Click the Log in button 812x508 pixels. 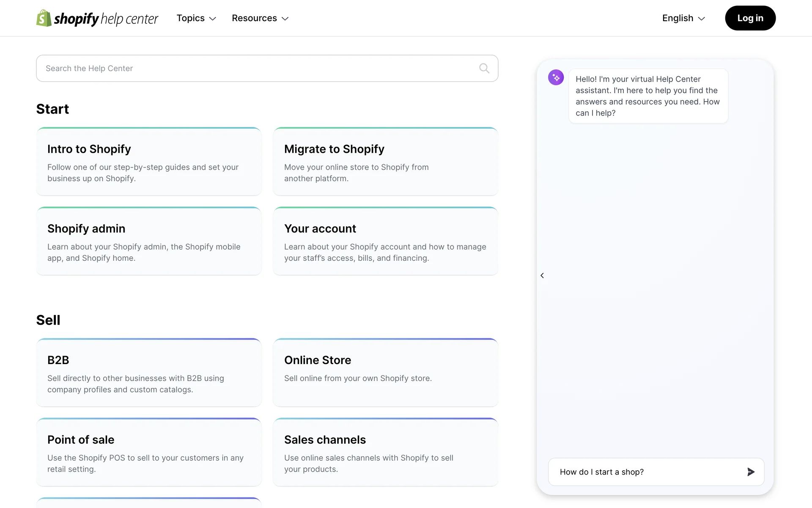coord(750,18)
